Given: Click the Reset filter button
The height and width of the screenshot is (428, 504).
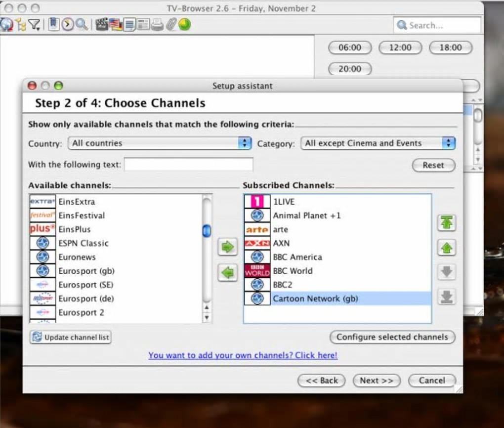Looking at the screenshot, I should [433, 165].
